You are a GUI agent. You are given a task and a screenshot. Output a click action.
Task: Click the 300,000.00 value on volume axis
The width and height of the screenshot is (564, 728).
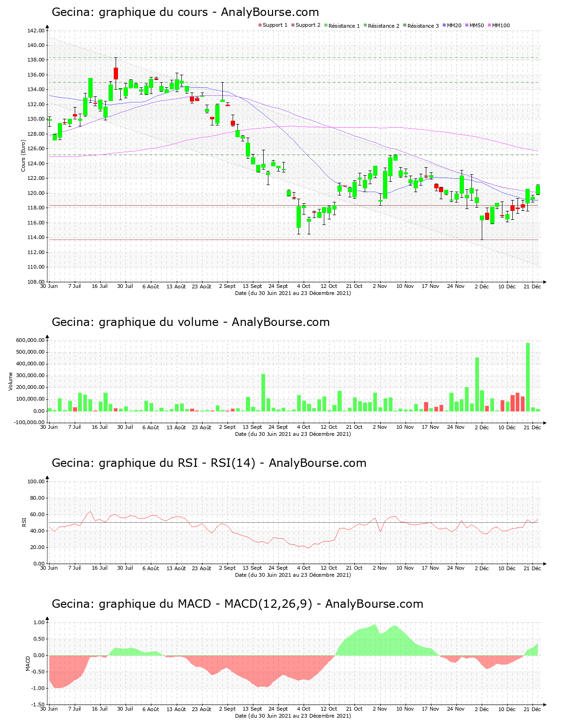tap(30, 376)
